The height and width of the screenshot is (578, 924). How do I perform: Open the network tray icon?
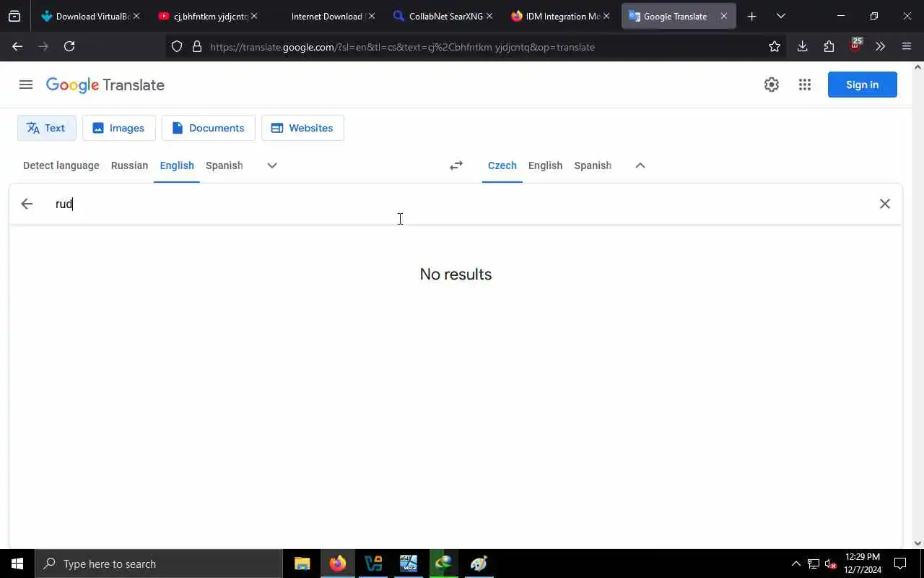[814, 564]
